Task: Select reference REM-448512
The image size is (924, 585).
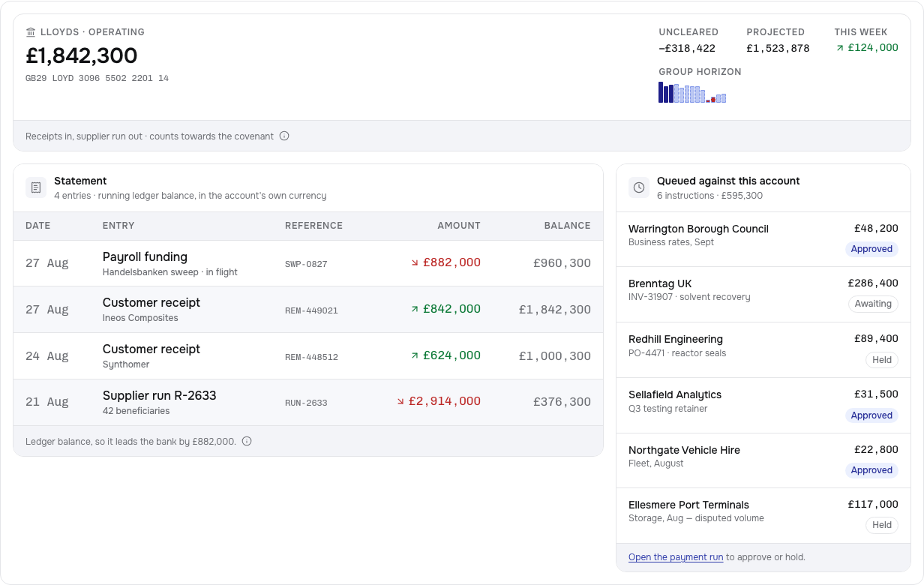Action: click(311, 357)
